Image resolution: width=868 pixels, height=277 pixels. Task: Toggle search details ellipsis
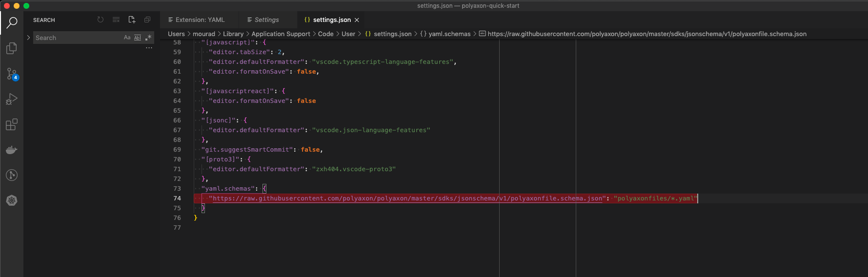click(149, 48)
